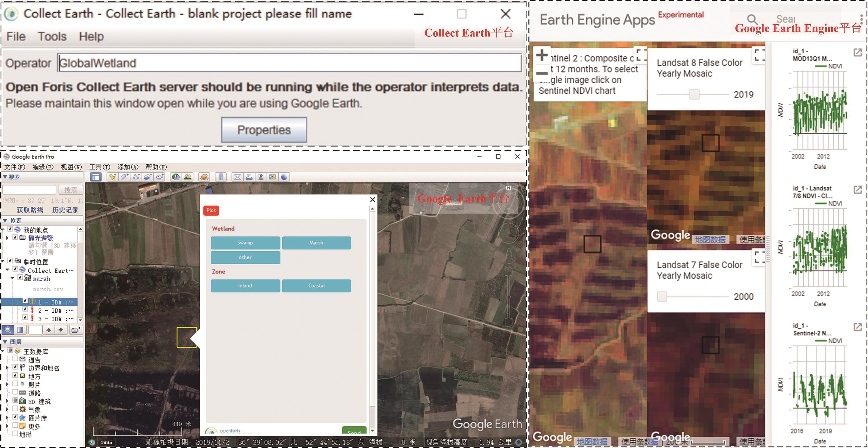The image size is (868, 448).
Task: Select the Marsh wetland button
Action: pyautogui.click(x=316, y=243)
